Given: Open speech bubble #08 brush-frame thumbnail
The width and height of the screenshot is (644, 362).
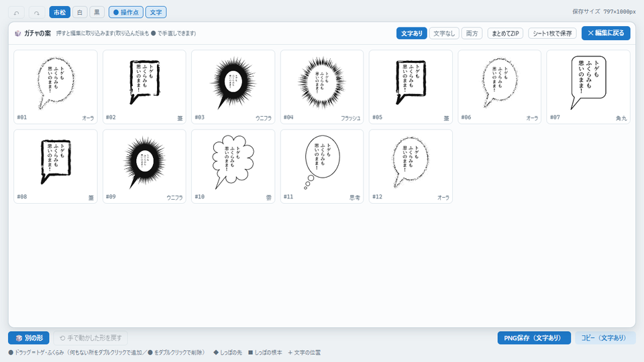Looking at the screenshot, I should pos(56,166).
